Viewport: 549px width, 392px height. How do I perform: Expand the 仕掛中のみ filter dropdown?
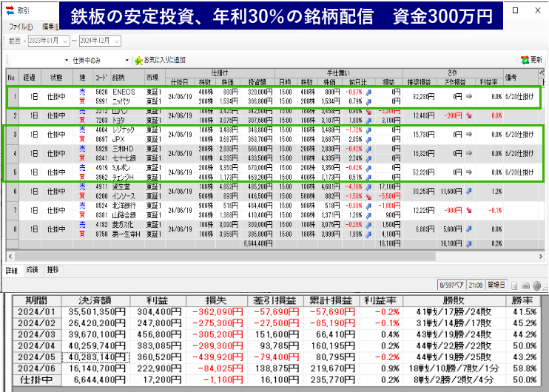[x=128, y=60]
